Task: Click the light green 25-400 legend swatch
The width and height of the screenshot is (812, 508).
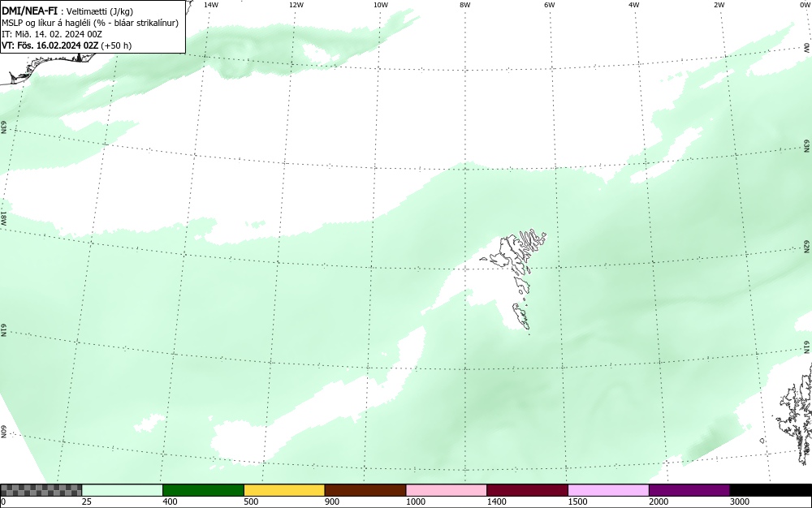Action: tap(123, 490)
